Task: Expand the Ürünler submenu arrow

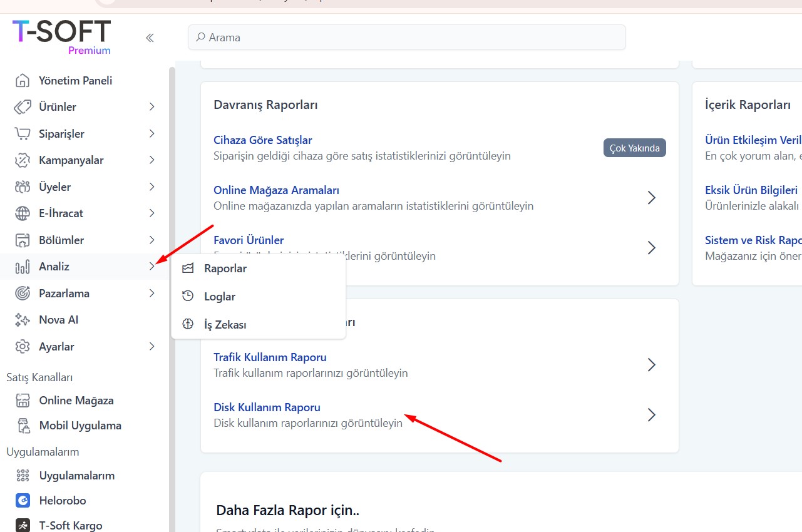Action: (x=152, y=107)
